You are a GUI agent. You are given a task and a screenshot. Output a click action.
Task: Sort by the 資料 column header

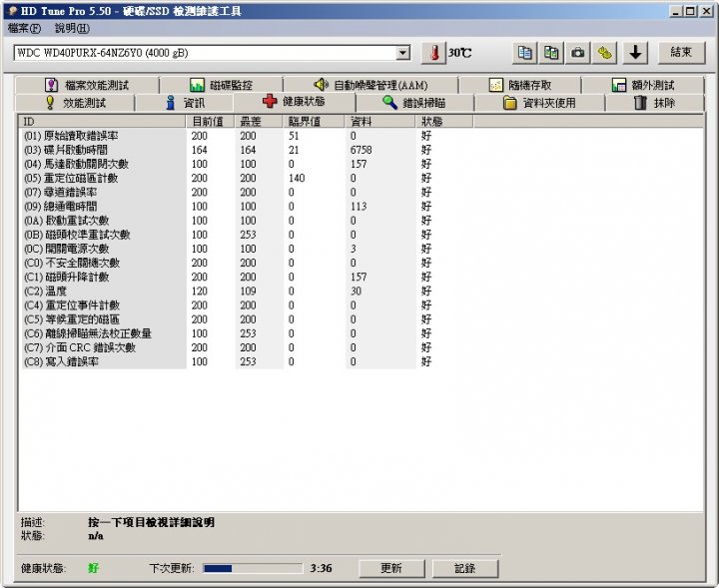379,122
